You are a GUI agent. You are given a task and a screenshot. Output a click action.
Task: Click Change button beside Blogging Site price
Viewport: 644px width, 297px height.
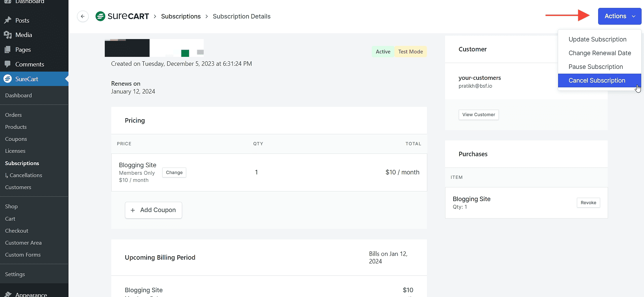tap(174, 173)
